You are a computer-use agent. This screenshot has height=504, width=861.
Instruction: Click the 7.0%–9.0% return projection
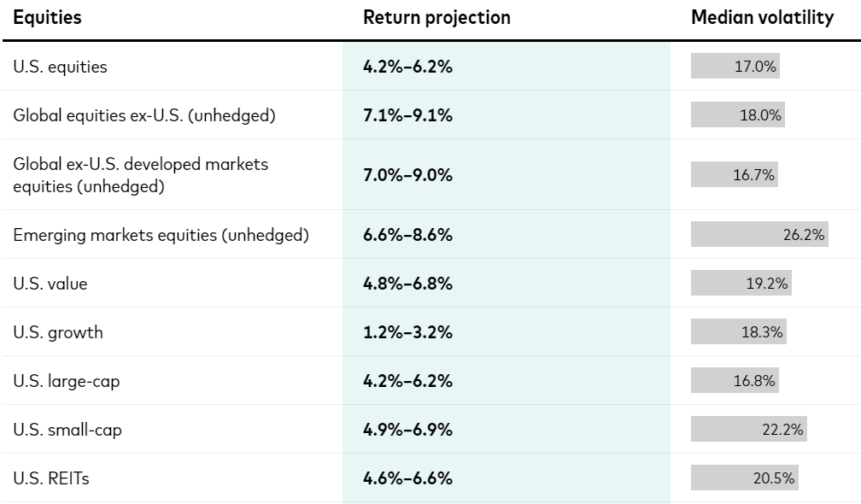pyautogui.click(x=407, y=175)
